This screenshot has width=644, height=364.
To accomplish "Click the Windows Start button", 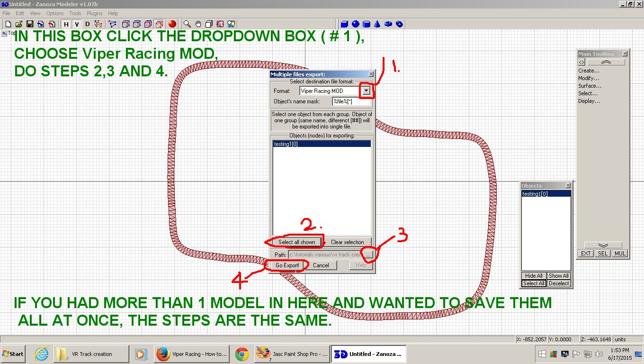I will click(x=13, y=354).
